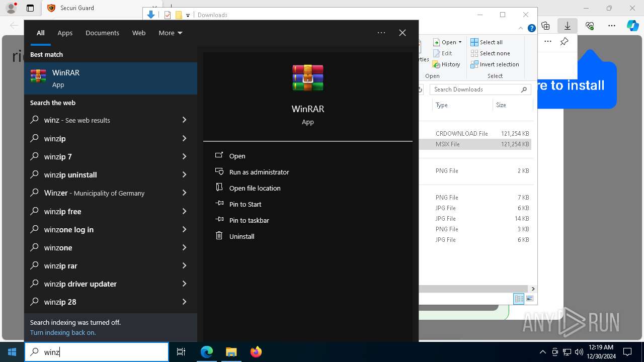The height and width of the screenshot is (362, 644).
Task: Launch Microsoft Edge from the taskbar
Action: click(207, 352)
